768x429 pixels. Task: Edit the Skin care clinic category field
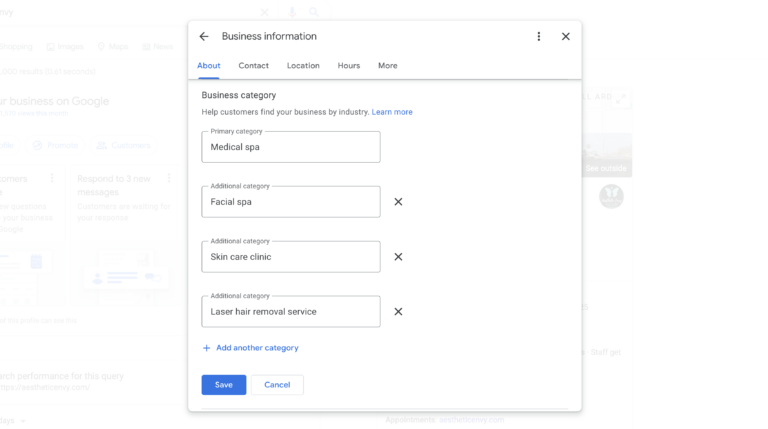[x=291, y=257]
